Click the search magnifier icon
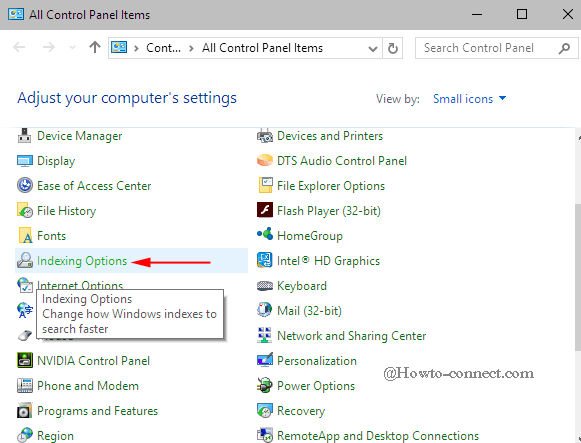The width and height of the screenshot is (581, 443). (564, 48)
